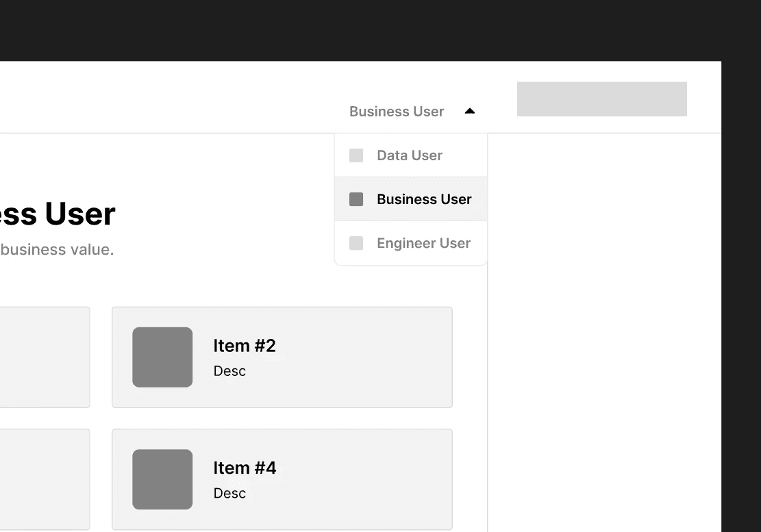The image size is (761, 532).
Task: Click the Business User dropdown label in header
Action: point(397,112)
